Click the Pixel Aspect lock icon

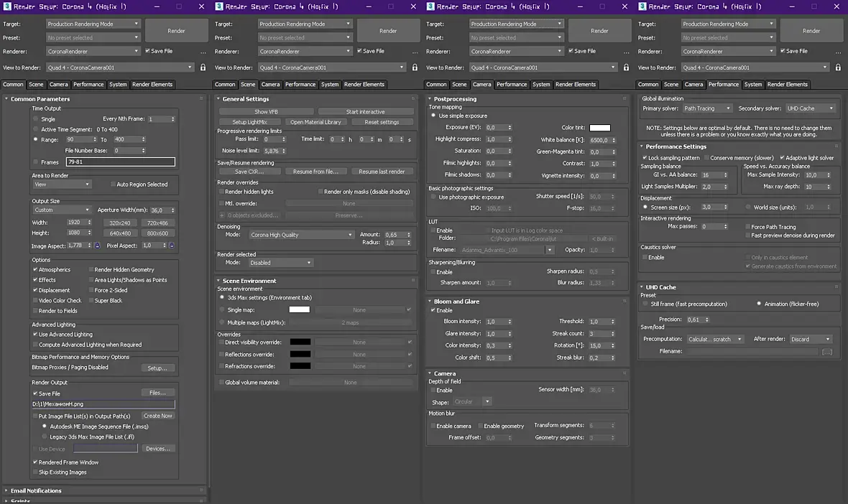click(172, 246)
